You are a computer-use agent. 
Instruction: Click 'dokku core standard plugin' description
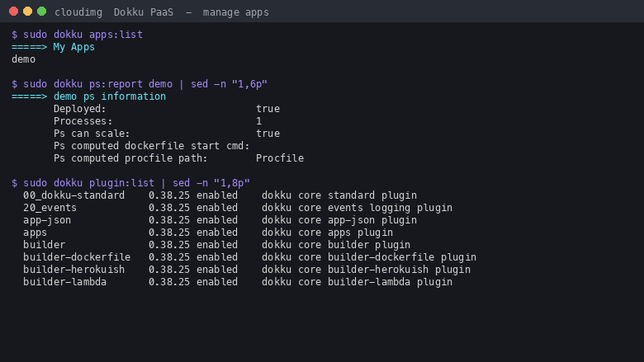click(x=339, y=195)
